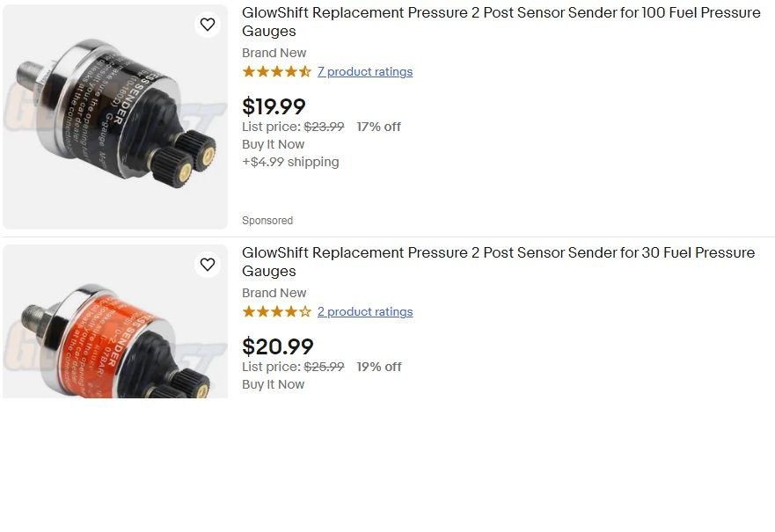775x532 pixels.
Task: Click the crossed-out $23.99 list price
Action: [324, 127]
